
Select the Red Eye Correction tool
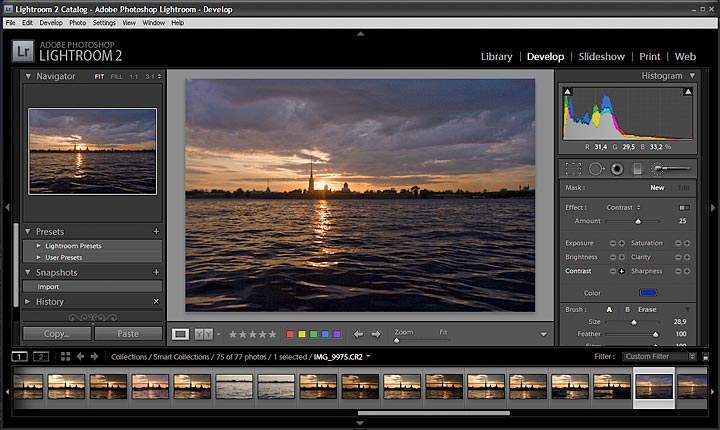[617, 169]
